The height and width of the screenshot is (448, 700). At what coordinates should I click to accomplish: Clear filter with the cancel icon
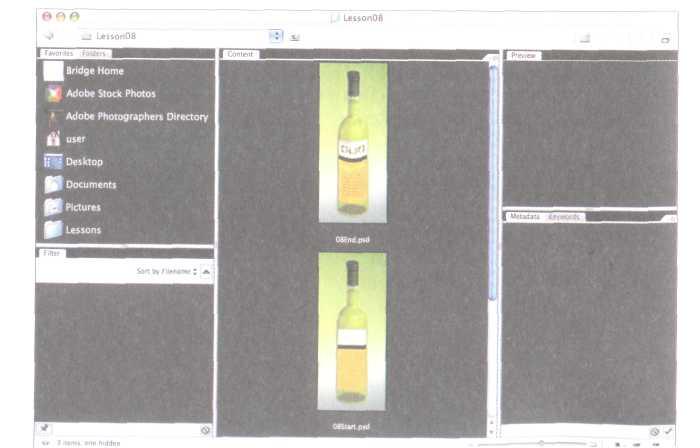tap(205, 430)
